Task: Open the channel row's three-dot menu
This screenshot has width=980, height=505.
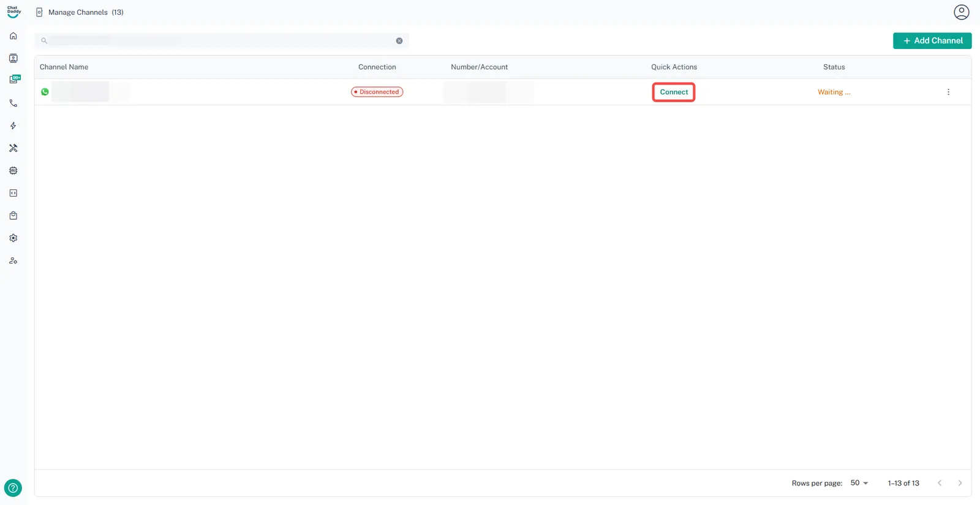Action: [948, 92]
